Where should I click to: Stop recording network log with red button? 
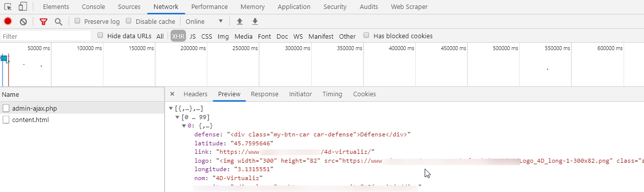point(8,21)
